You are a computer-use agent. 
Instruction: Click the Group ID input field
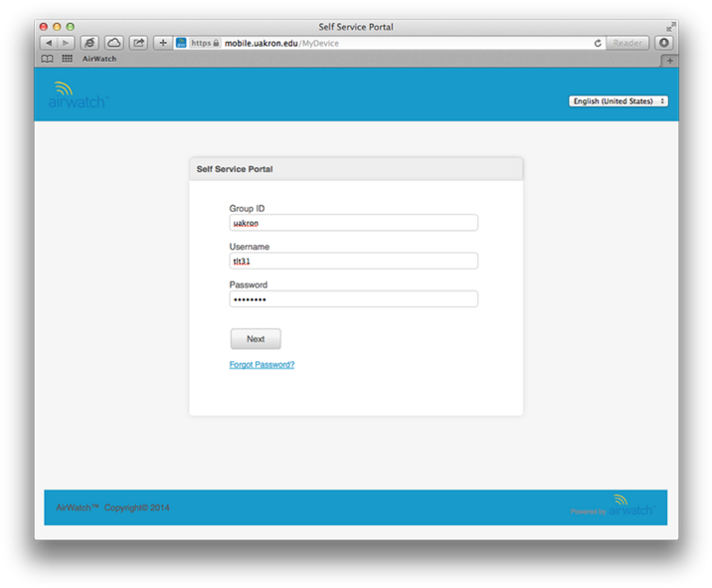(x=353, y=224)
